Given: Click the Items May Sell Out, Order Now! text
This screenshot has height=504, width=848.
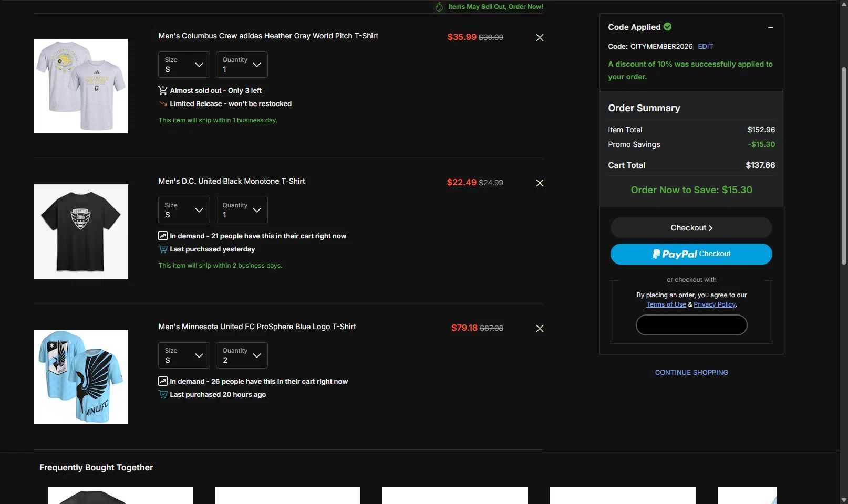Looking at the screenshot, I should (x=495, y=7).
